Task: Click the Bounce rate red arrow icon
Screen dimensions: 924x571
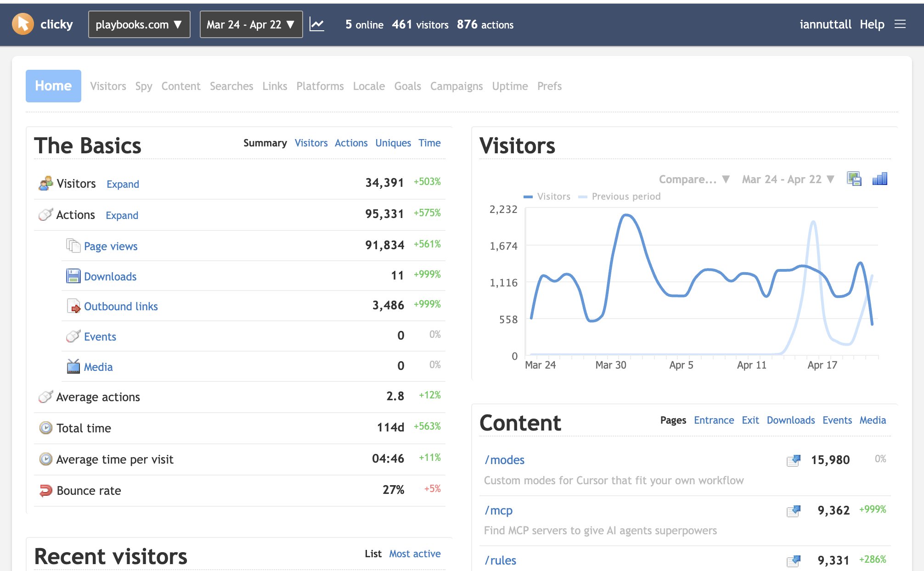Action: tap(45, 490)
